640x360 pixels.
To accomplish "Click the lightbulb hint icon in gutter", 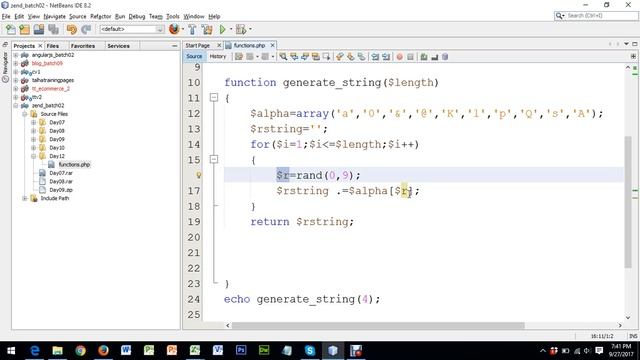I will tap(199, 176).
